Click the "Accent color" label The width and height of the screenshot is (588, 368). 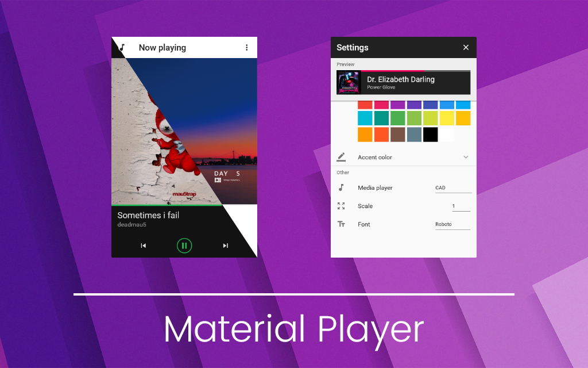[374, 158]
